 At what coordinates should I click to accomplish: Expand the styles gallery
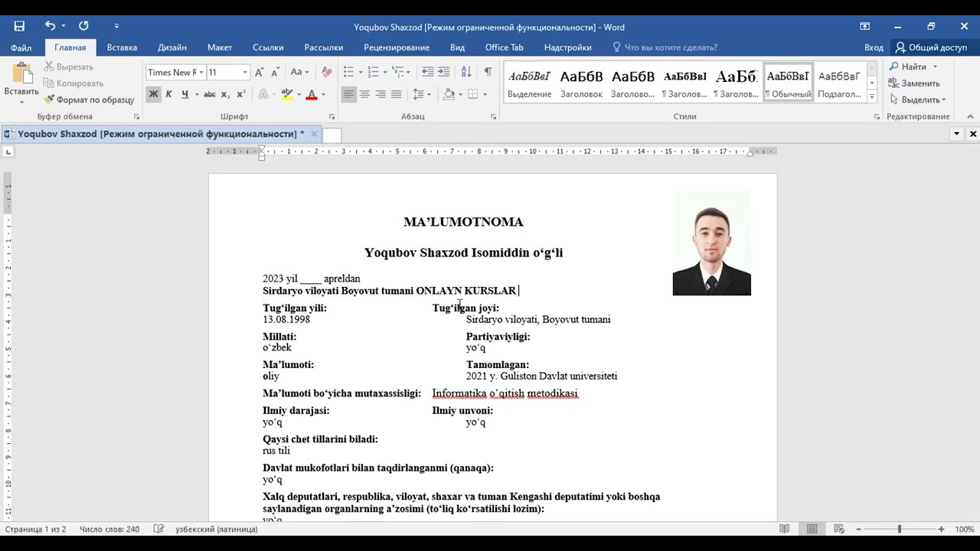(x=872, y=96)
